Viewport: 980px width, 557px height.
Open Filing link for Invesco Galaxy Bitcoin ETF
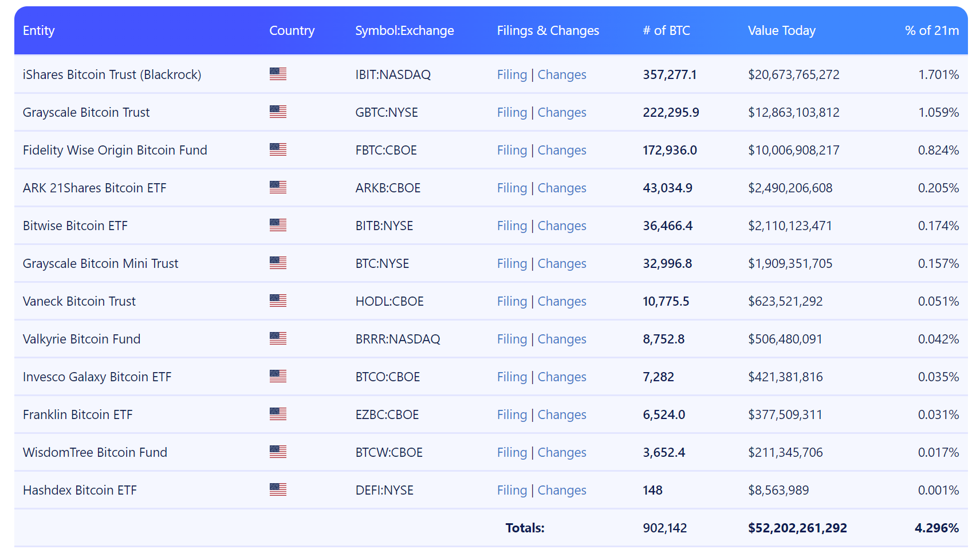click(x=511, y=377)
